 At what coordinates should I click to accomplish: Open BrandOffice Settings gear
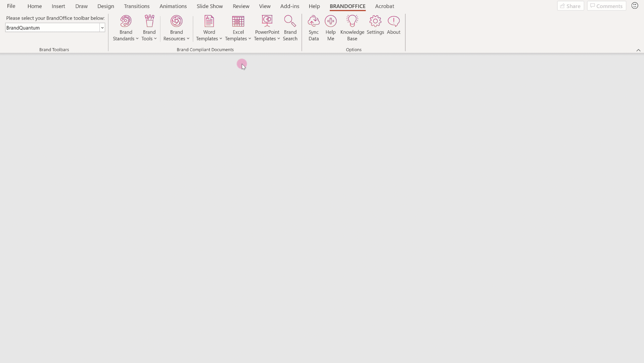[x=375, y=21]
